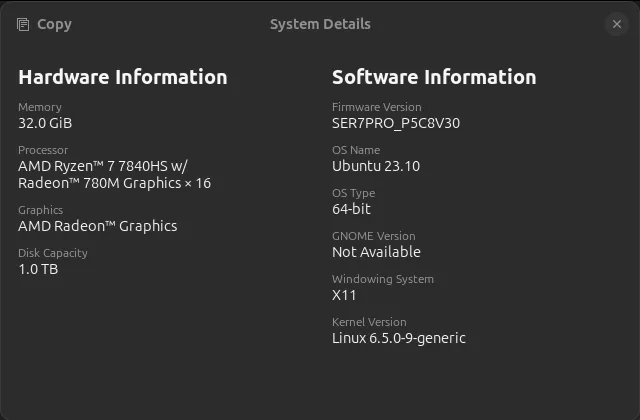Click the Kernel Version label
The image size is (640, 420).
(369, 322)
